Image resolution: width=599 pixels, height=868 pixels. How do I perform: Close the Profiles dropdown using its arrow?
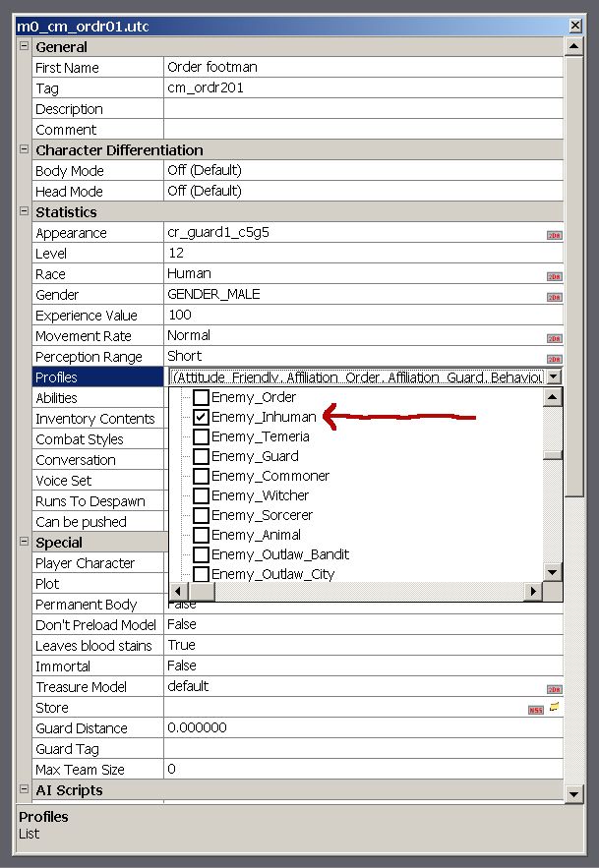pyautogui.click(x=554, y=376)
